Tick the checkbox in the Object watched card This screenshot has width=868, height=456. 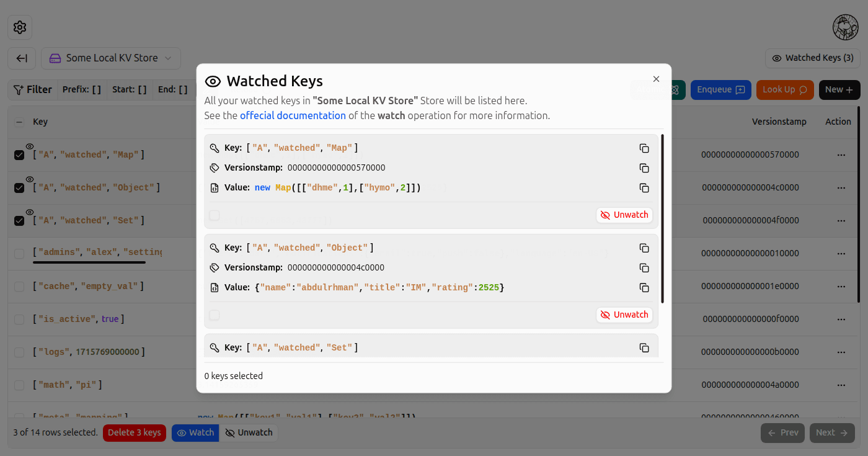tap(215, 315)
